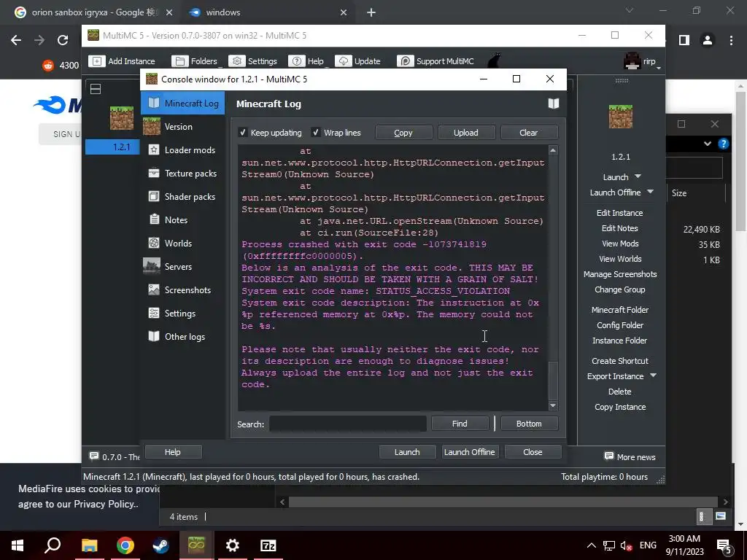
Task: Open Minecraft Folder from side panel
Action: [620, 309]
